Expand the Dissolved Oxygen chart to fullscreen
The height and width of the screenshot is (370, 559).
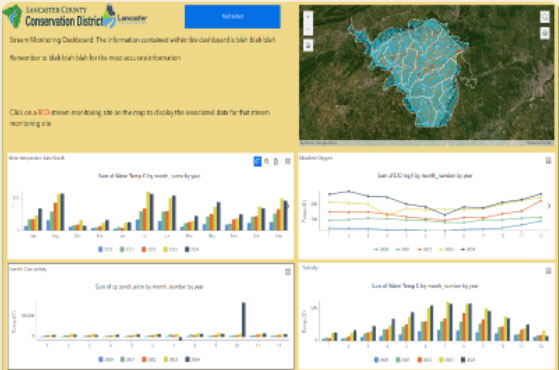coord(548,161)
